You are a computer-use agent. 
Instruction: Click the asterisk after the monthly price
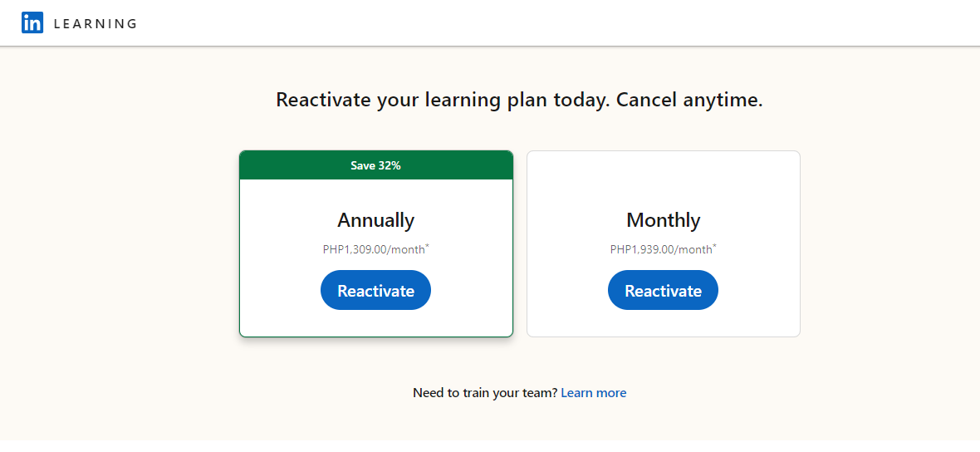coord(715,246)
